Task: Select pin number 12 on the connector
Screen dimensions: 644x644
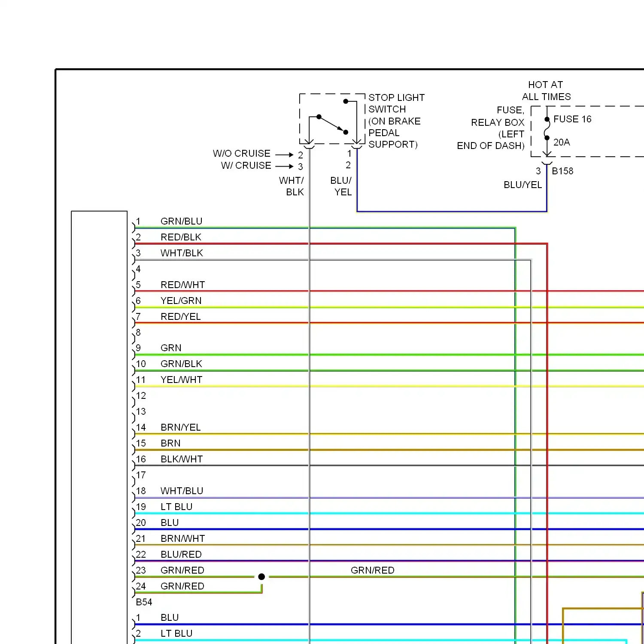Action: point(141,395)
